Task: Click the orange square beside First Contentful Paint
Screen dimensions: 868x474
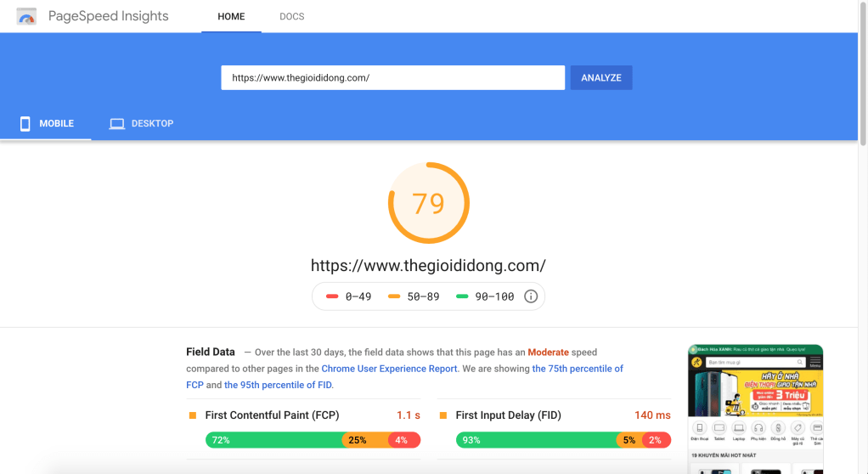Action: pos(193,415)
